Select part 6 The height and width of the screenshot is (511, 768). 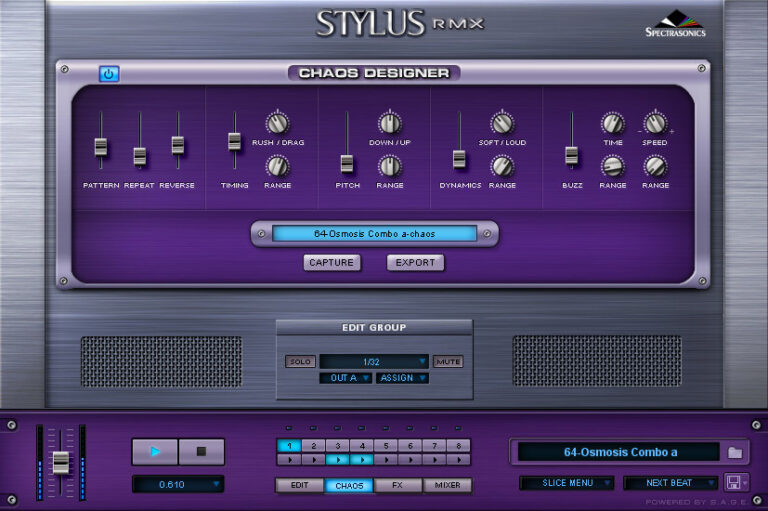(410, 446)
